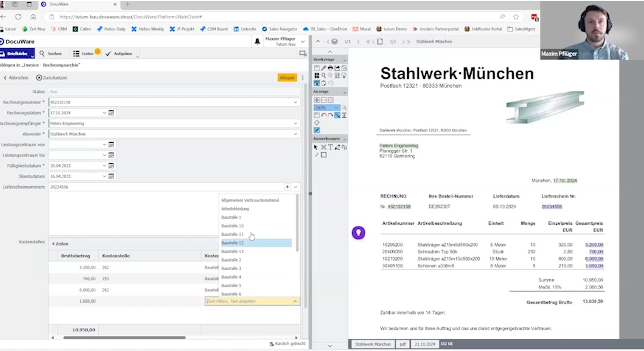The width and height of the screenshot is (644, 351).
Task: Click the thumbnails grid icon in Werkzeuge
Action: tap(317, 75)
